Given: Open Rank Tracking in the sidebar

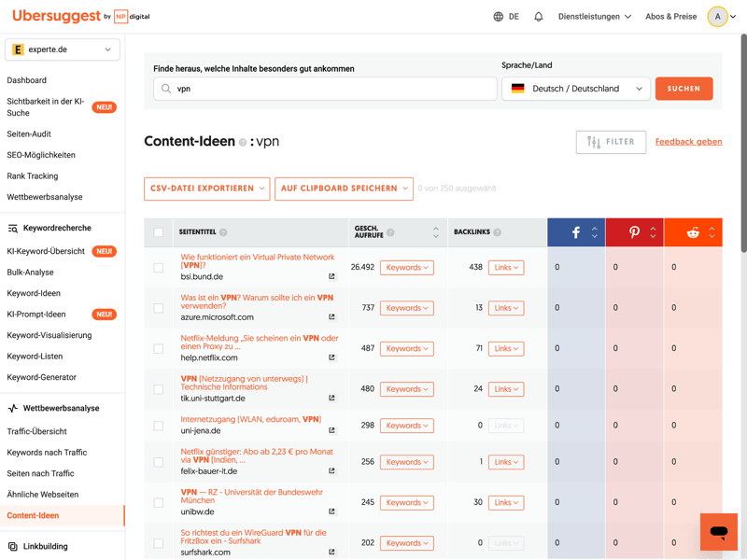Looking at the screenshot, I should click(33, 176).
